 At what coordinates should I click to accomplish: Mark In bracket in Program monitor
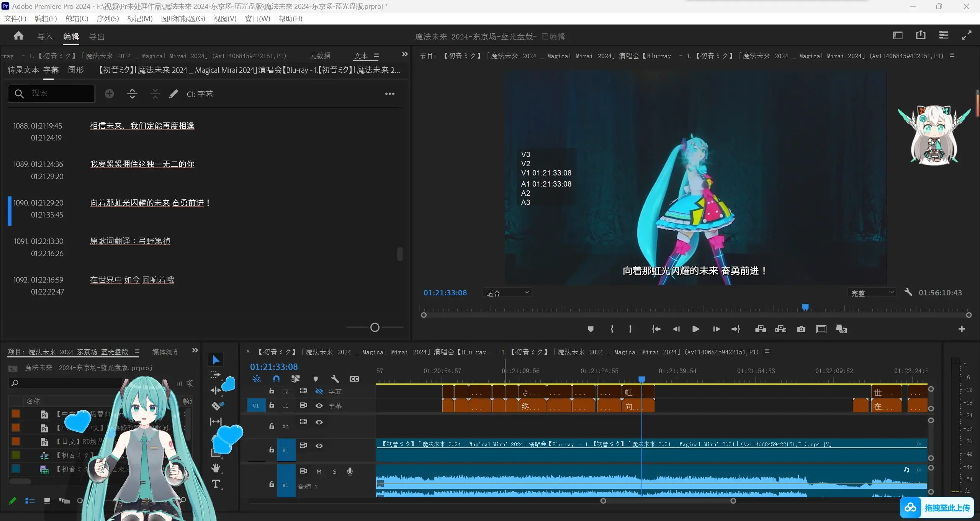612,329
